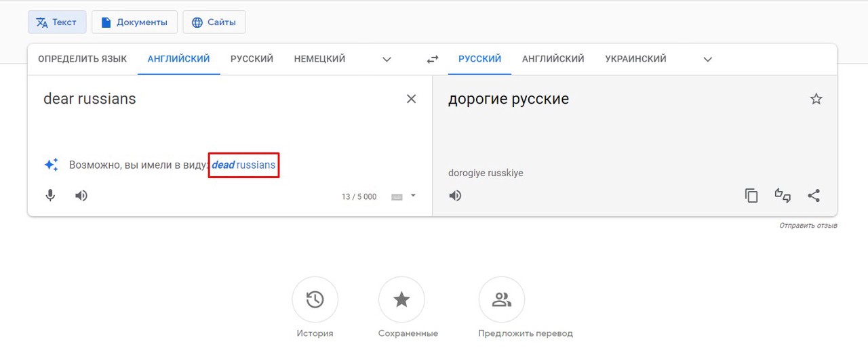
Task: Listen to the translated text
Action: coord(455,196)
